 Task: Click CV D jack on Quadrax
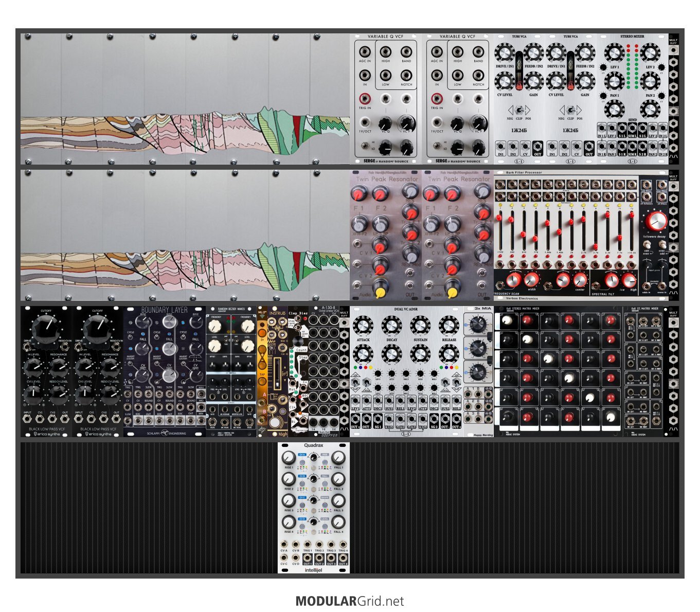point(296,557)
